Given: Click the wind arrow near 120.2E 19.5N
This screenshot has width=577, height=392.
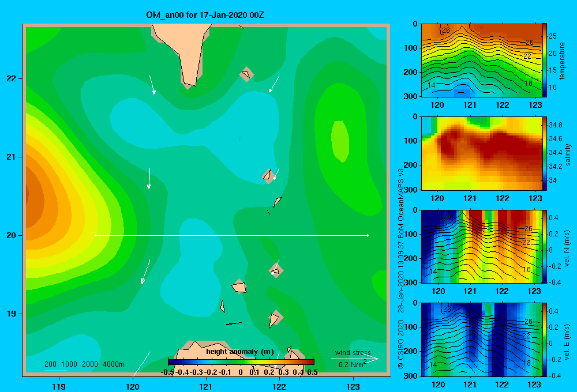Looking at the screenshot, I should click(x=145, y=272).
